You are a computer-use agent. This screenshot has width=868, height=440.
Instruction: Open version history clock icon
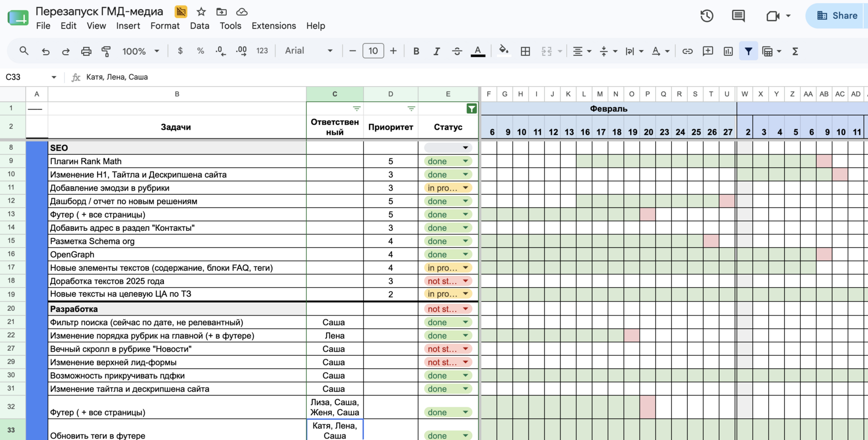[x=707, y=16]
